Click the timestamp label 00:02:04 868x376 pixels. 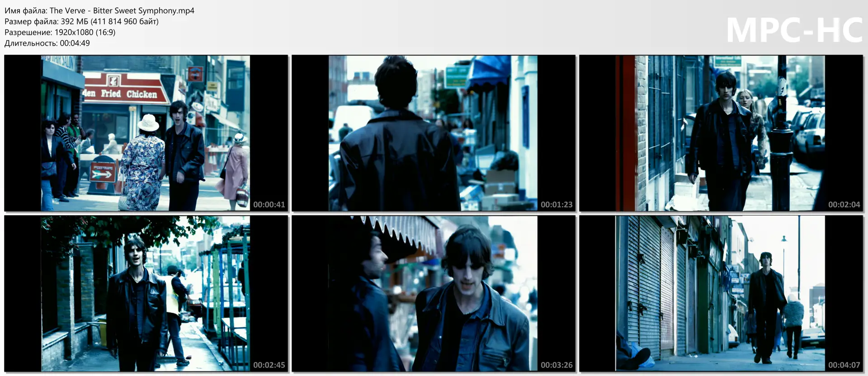844,205
